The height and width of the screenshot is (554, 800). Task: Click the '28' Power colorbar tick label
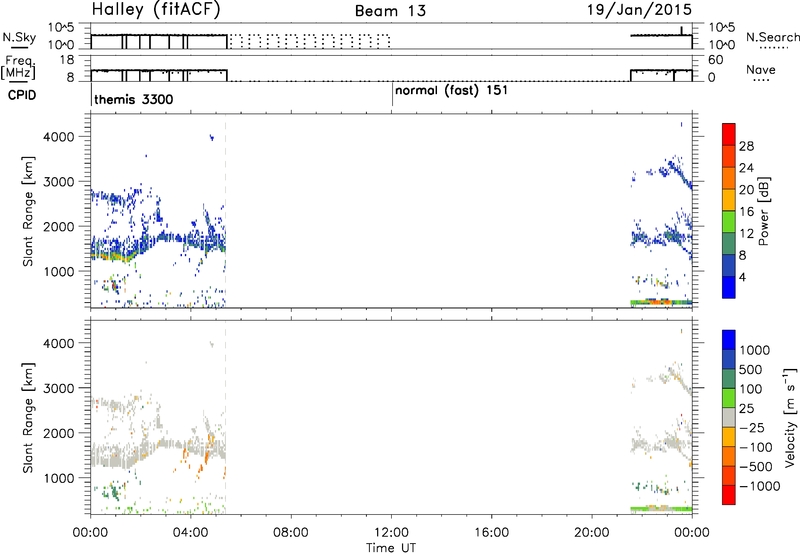[746, 146]
